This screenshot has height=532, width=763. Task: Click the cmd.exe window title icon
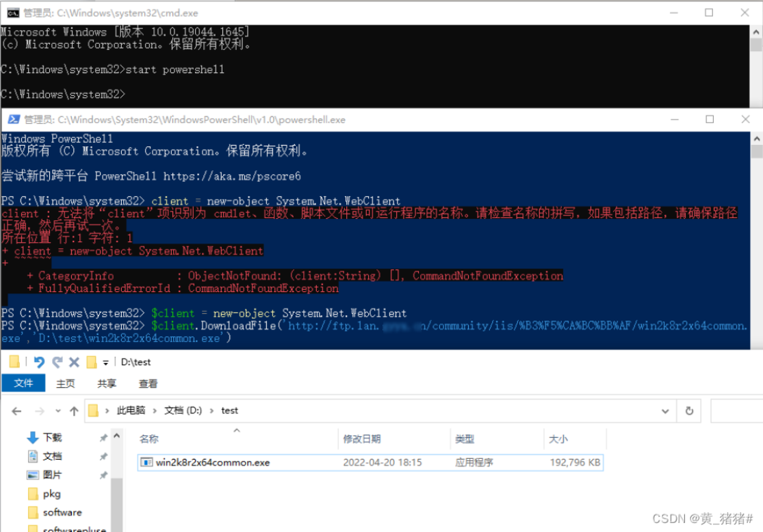pos(12,12)
